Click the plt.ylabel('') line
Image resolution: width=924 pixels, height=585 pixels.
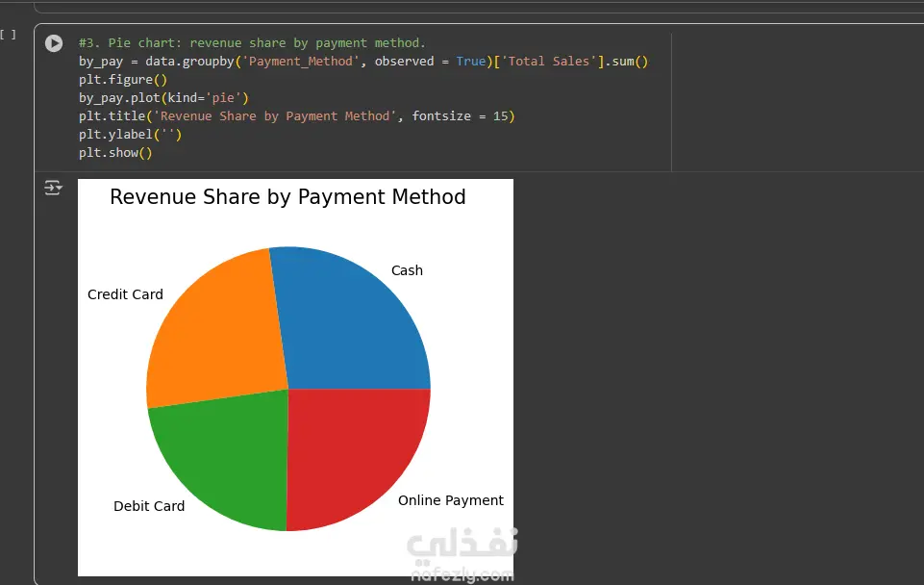[x=130, y=135]
